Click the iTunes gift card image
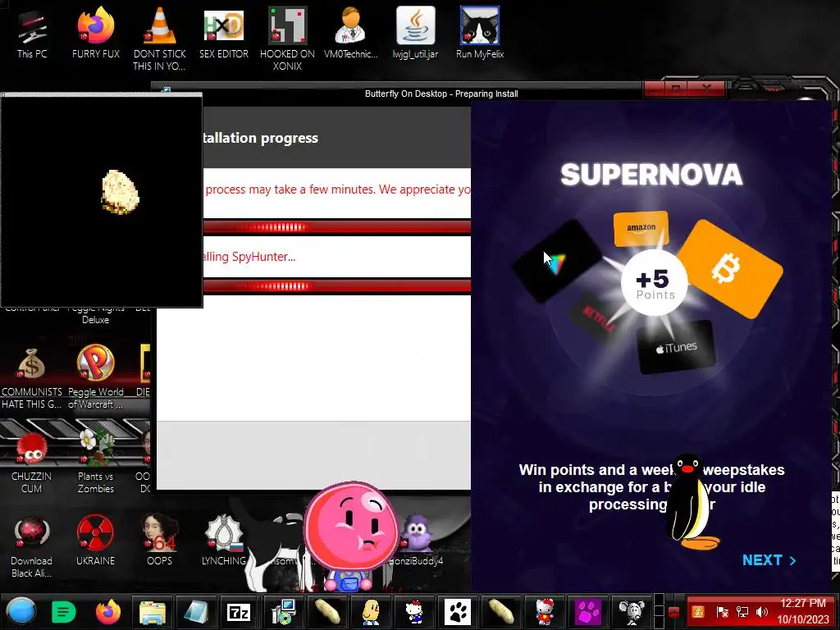Viewport: 840px width, 630px height. coord(676,347)
